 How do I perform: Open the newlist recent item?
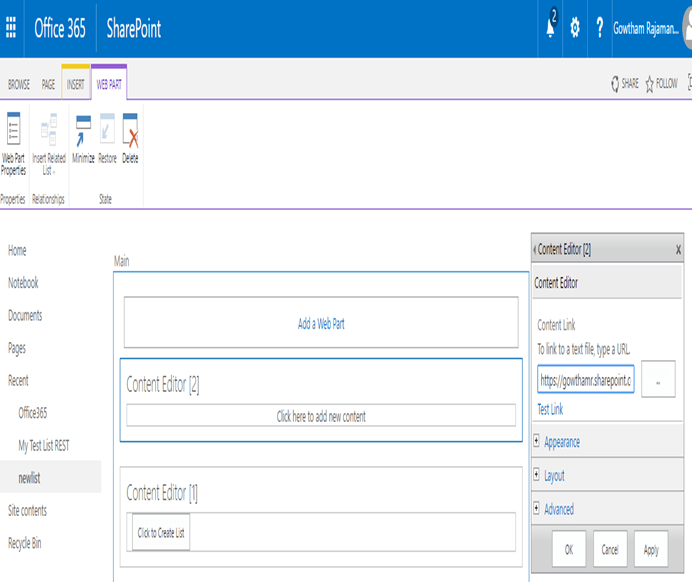pyautogui.click(x=29, y=478)
